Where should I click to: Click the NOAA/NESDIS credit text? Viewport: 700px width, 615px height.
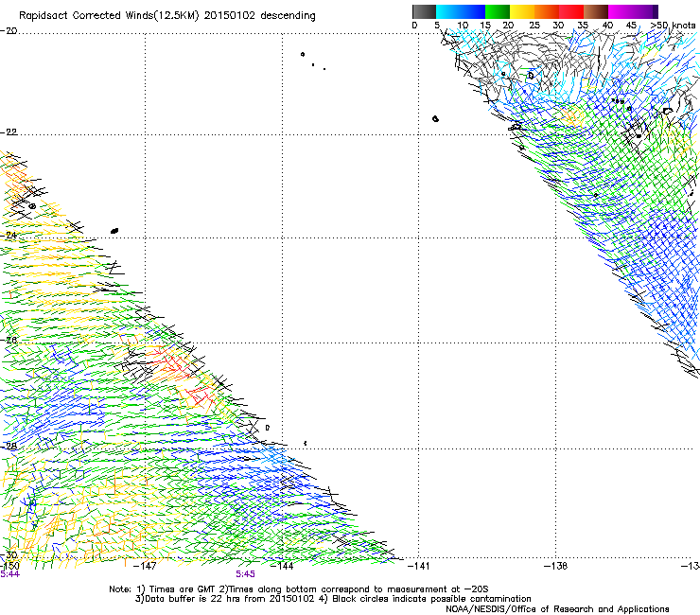click(x=557, y=608)
